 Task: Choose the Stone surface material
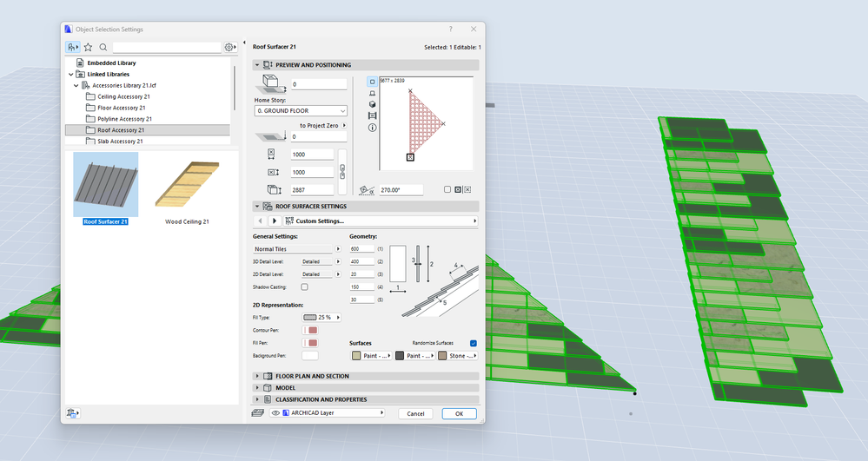click(457, 356)
